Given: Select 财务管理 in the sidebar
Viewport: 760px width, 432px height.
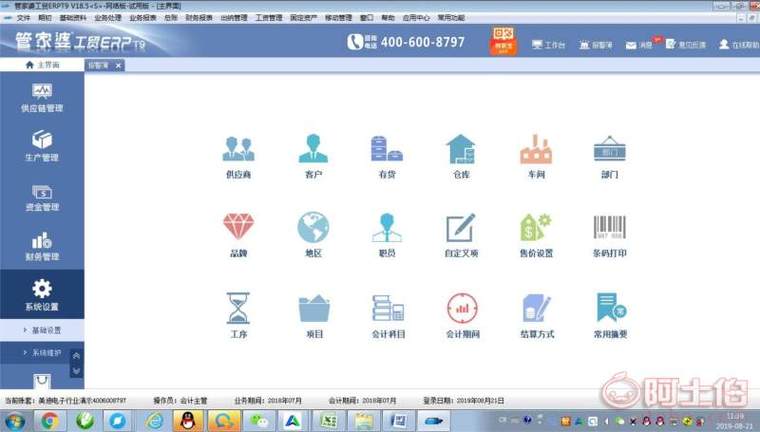Looking at the screenshot, I should pyautogui.click(x=42, y=246).
